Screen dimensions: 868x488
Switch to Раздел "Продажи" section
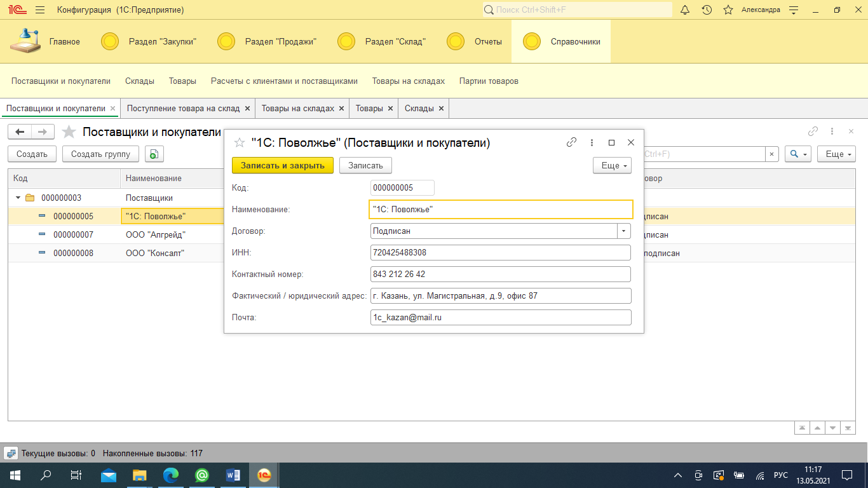pos(268,41)
